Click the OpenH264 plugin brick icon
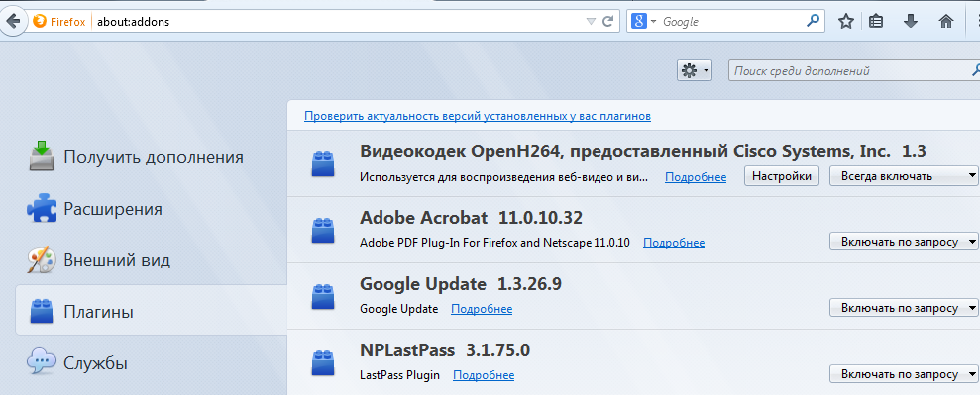This screenshot has width=980, height=395. click(x=323, y=163)
